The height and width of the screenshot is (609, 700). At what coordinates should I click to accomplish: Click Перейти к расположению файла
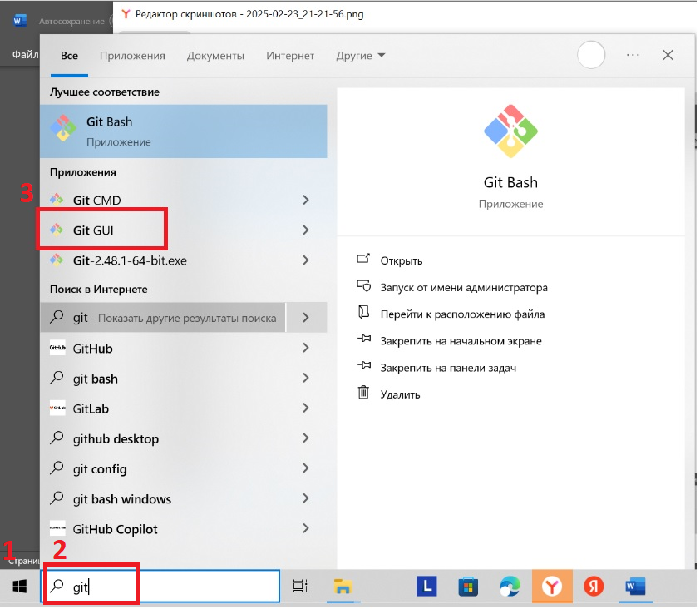(462, 314)
